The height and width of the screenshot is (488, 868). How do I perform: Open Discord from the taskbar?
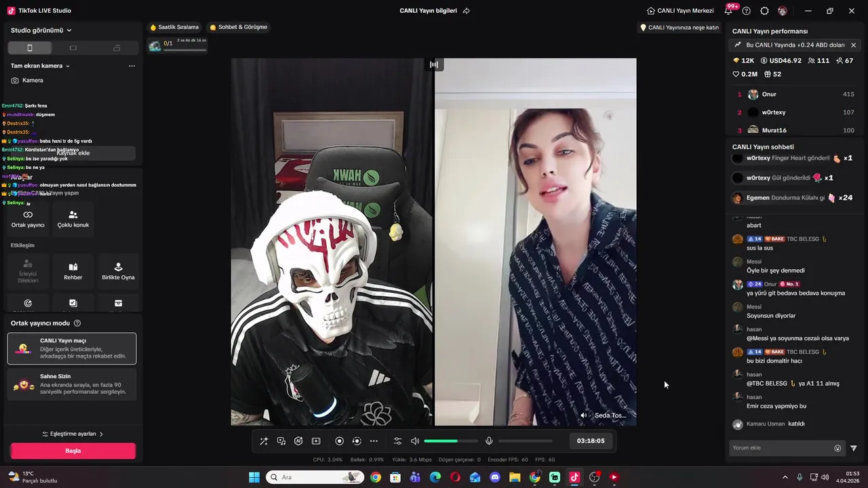point(495,477)
